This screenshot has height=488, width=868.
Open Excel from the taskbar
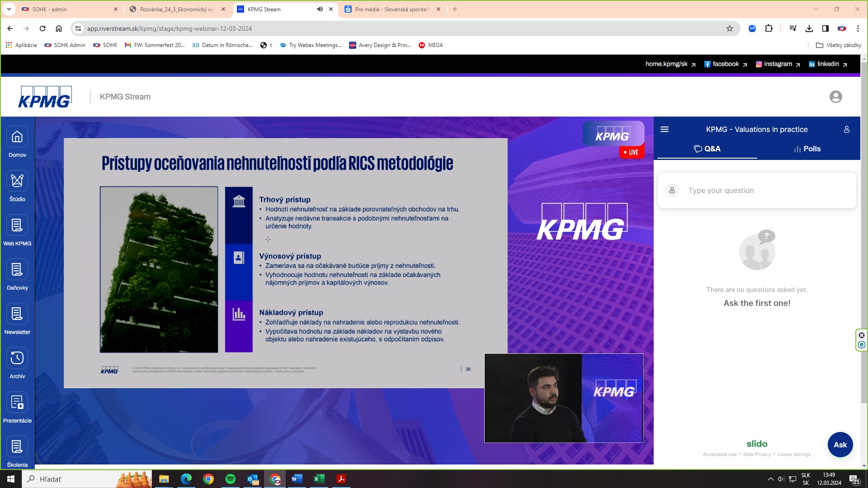click(x=319, y=479)
